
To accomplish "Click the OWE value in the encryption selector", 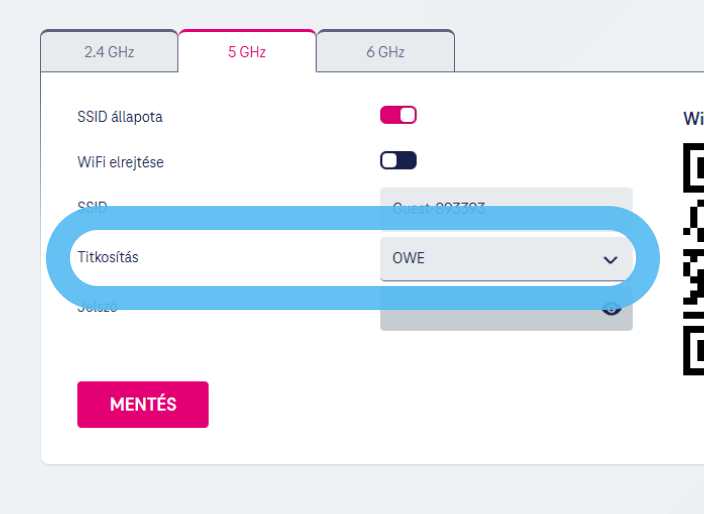I will tap(408, 259).
